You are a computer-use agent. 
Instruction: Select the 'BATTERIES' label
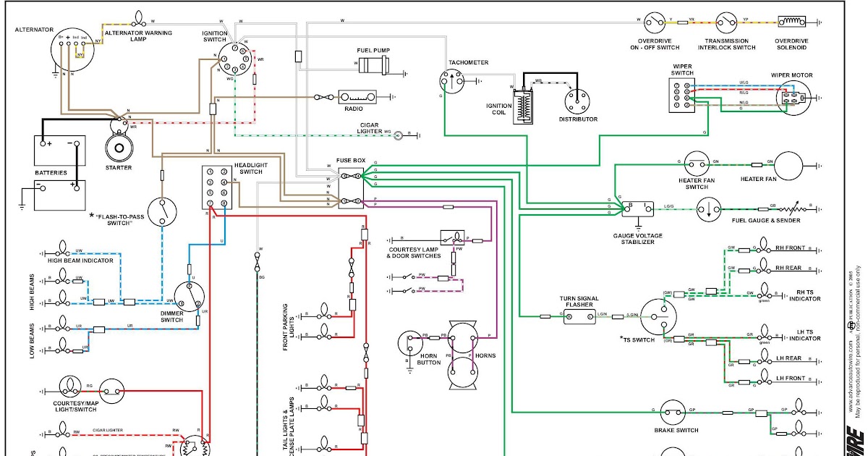[x=51, y=173]
